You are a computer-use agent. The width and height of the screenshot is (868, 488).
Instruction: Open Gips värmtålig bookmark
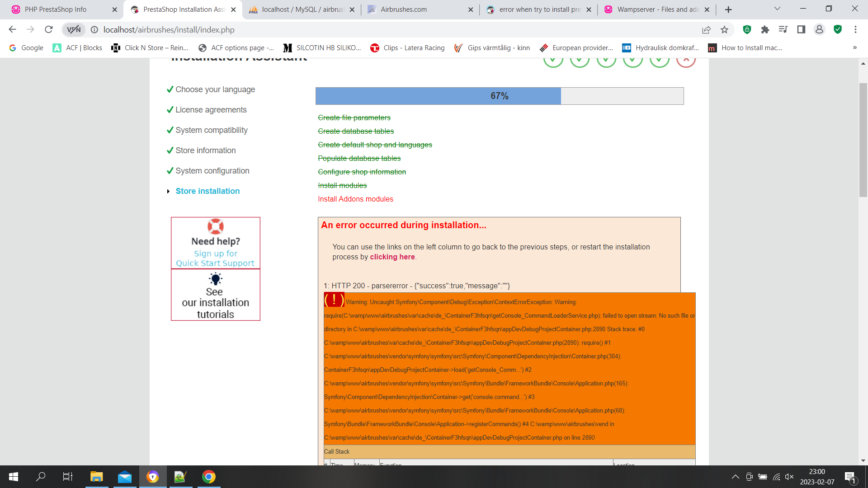pos(492,48)
